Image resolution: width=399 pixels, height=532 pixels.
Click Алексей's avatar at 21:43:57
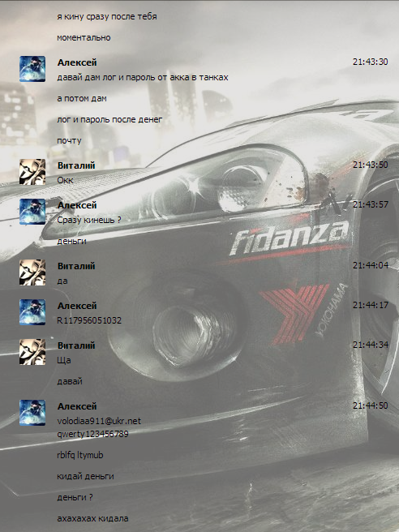[x=32, y=212]
